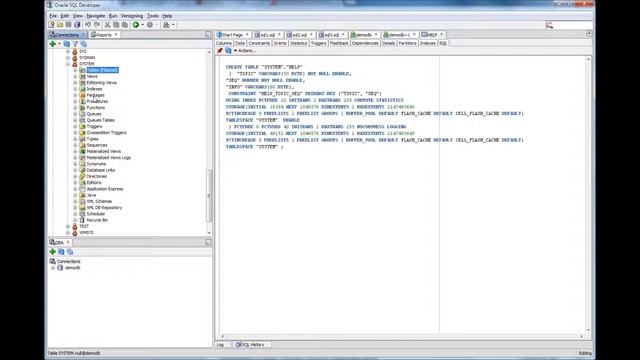This screenshot has height=360, width=640.
Task: Click the search input field at top right
Action: tap(573, 25)
